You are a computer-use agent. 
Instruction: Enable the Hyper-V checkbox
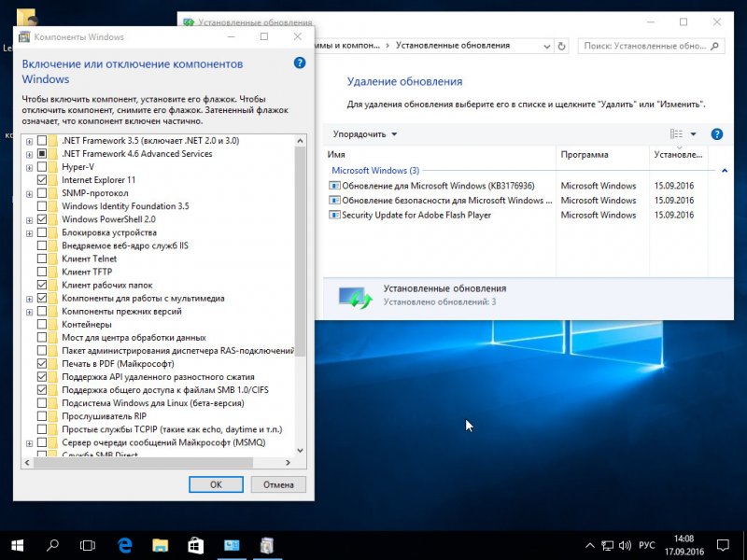tap(42, 167)
